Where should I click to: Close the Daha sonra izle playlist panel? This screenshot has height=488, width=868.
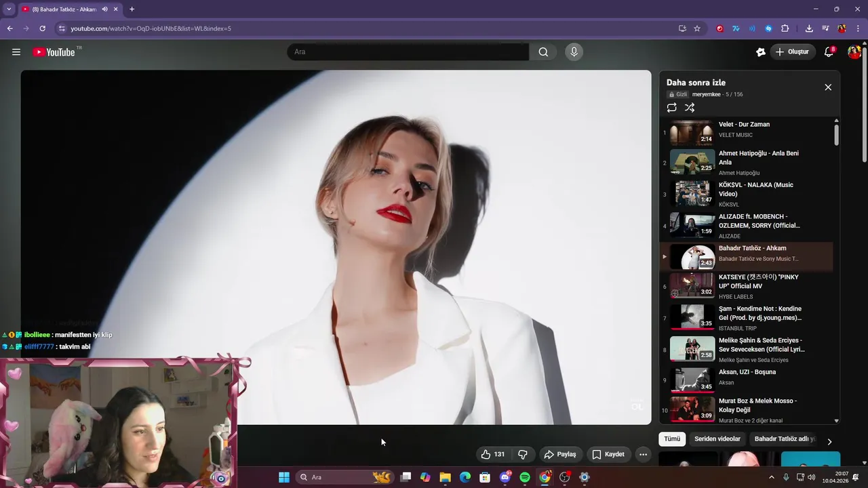click(x=828, y=87)
